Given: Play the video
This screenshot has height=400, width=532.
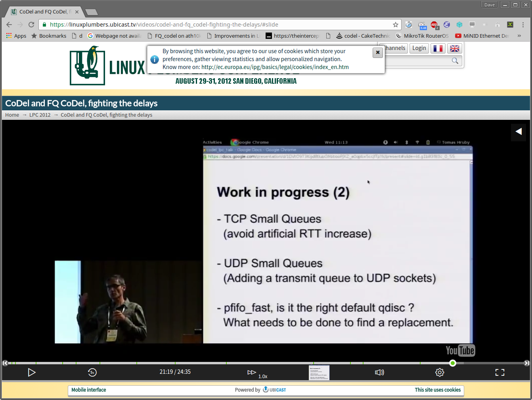Looking at the screenshot, I should pyautogui.click(x=32, y=372).
